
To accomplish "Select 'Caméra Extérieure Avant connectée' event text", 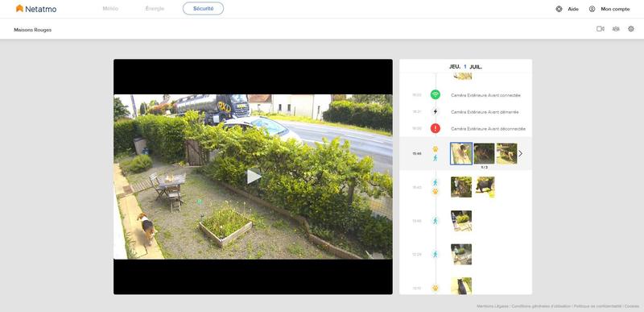I will tap(485, 95).
